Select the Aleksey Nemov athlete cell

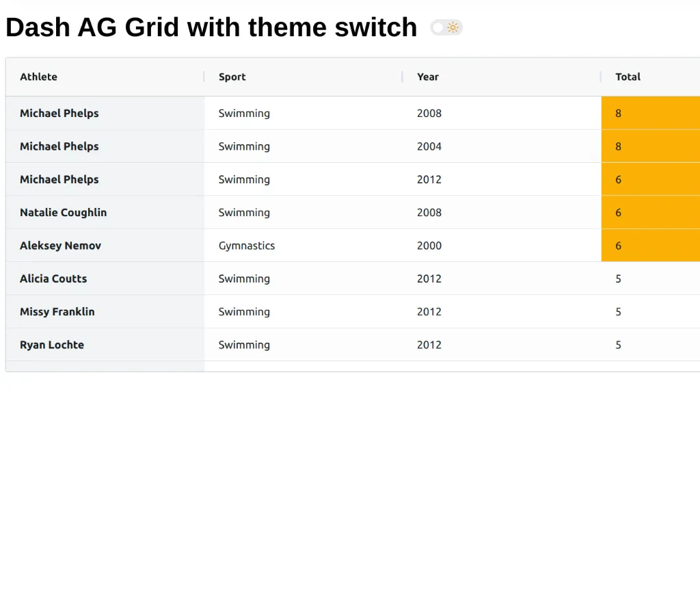pos(61,246)
